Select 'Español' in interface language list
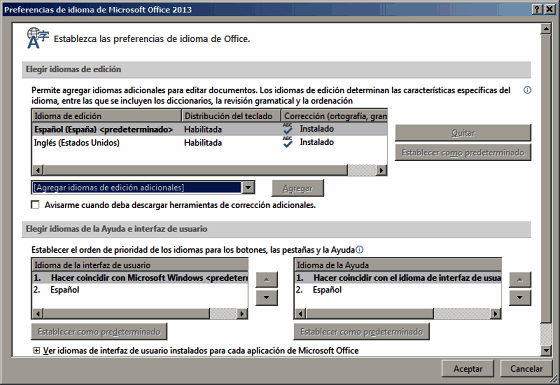Viewport: 560px width, 385px height. 140,290
